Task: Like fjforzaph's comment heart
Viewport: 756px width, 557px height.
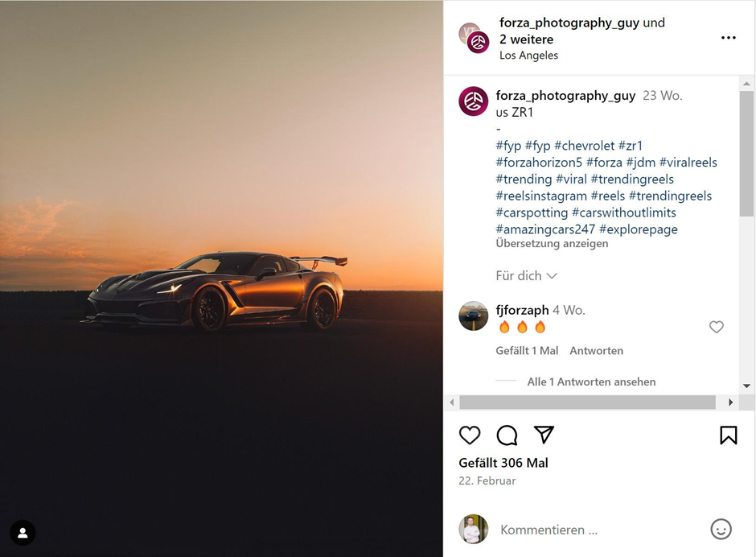Action: point(716,327)
